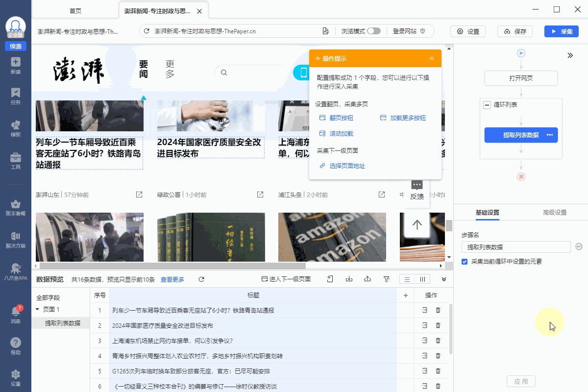Open the 版本套餐 crown icon in sidebar
Image resolution: width=588 pixels, height=392 pixels.
click(x=16, y=203)
